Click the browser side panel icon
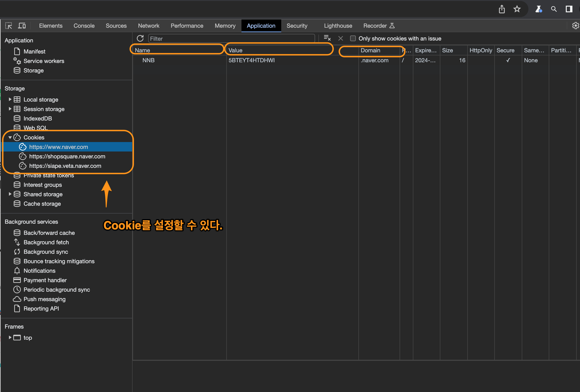The width and height of the screenshot is (580, 392). [569, 9]
